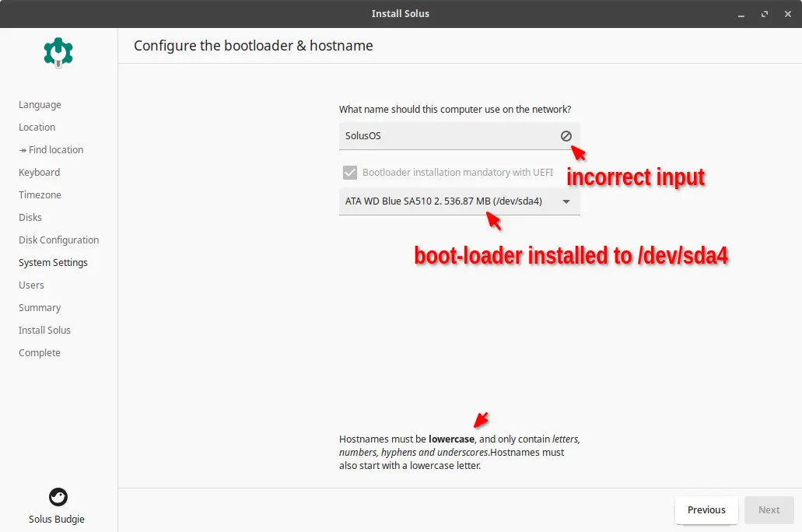Screen dimensions: 802x532
Task: Toggle Bootloader installation mandatory with UEFI checkbox
Action: point(350,173)
